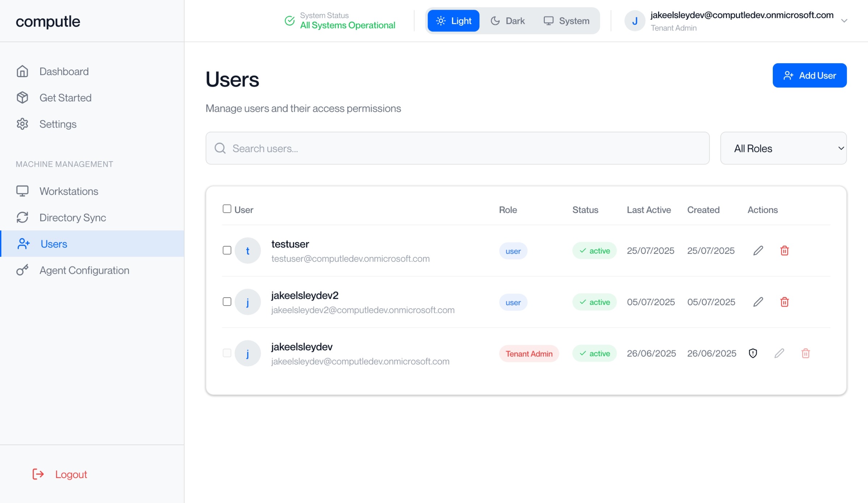Click the edit pencil icon for jakeelsleydev2
This screenshot has width=868, height=503.
pos(758,302)
